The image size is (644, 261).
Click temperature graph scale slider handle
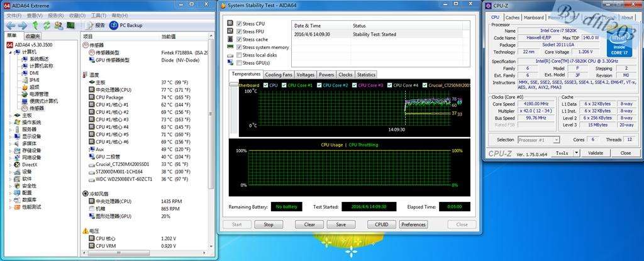coord(234,84)
